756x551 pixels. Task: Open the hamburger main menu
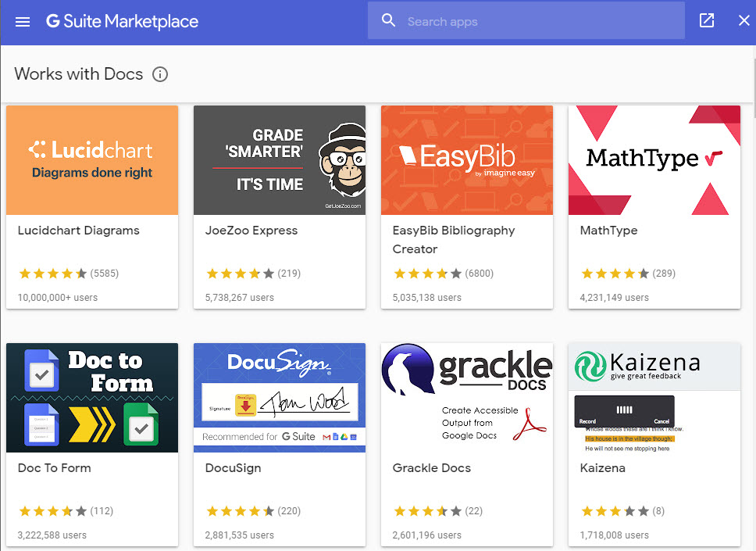pyautogui.click(x=22, y=22)
